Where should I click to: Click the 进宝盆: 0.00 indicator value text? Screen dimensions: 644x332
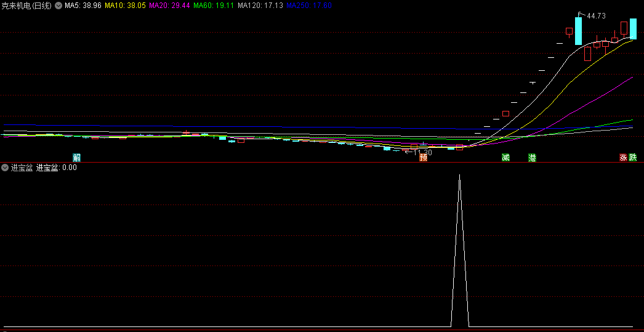tap(57, 168)
